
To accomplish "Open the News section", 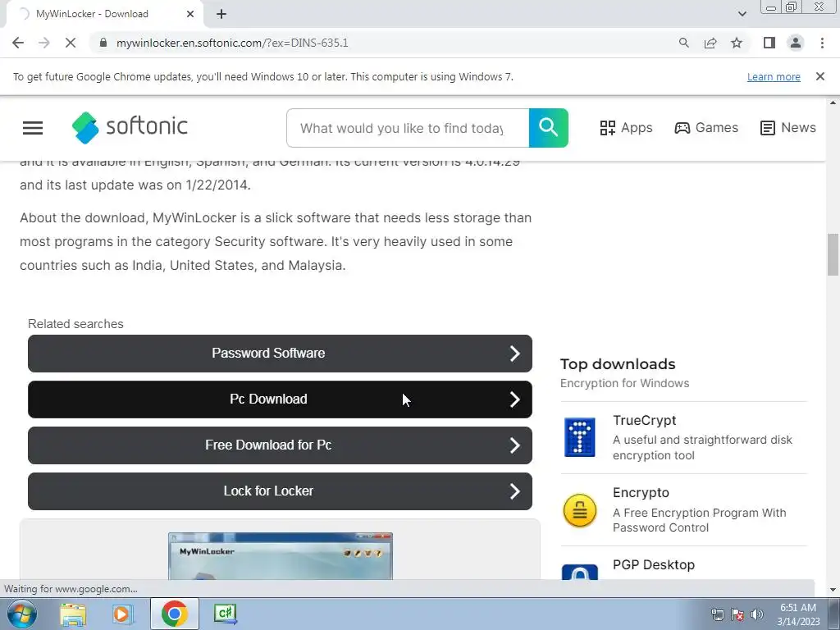I will pyautogui.click(x=788, y=127).
